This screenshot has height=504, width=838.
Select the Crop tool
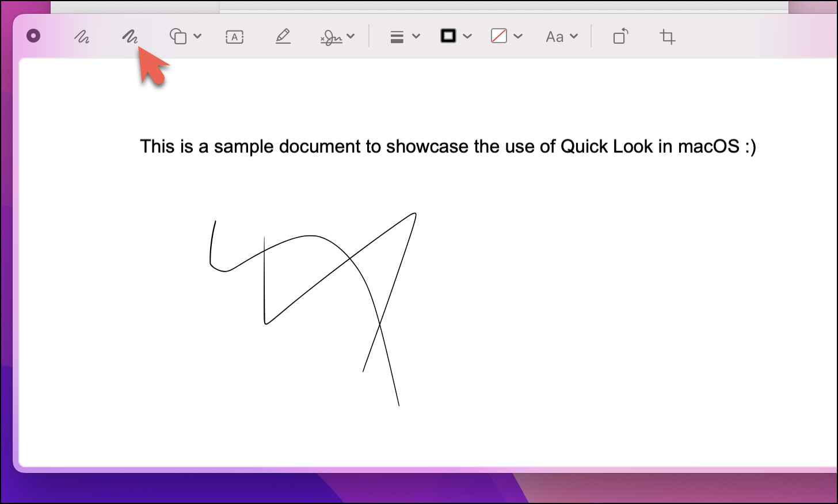tap(668, 37)
